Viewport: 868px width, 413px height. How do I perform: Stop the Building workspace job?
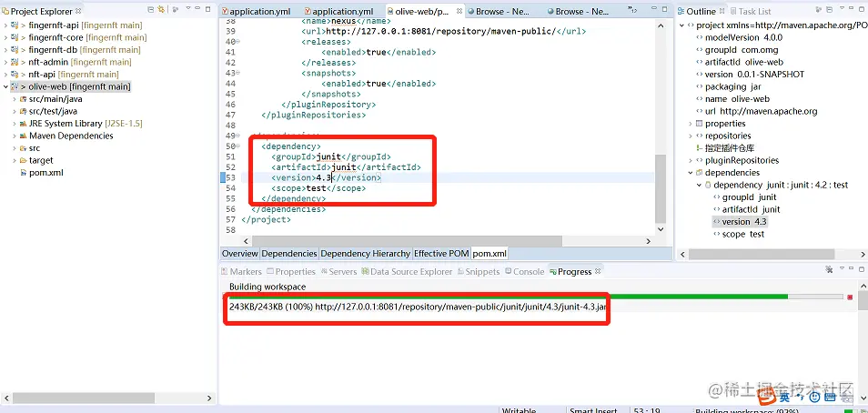pos(850,297)
